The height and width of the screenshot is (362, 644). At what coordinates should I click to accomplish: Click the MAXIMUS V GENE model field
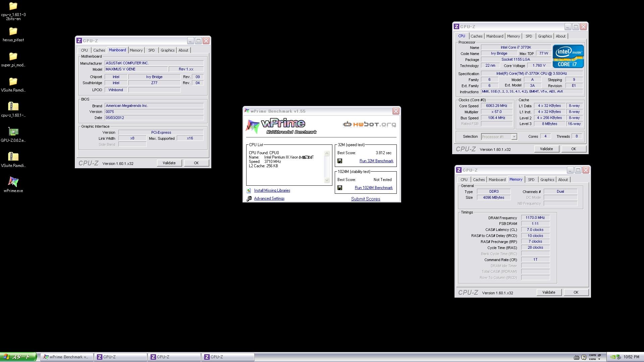tap(136, 69)
